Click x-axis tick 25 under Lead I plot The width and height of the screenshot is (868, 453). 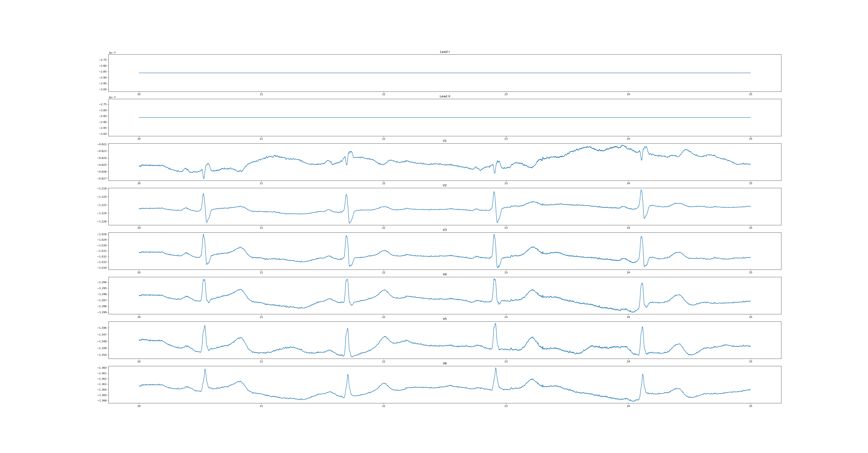pos(750,94)
